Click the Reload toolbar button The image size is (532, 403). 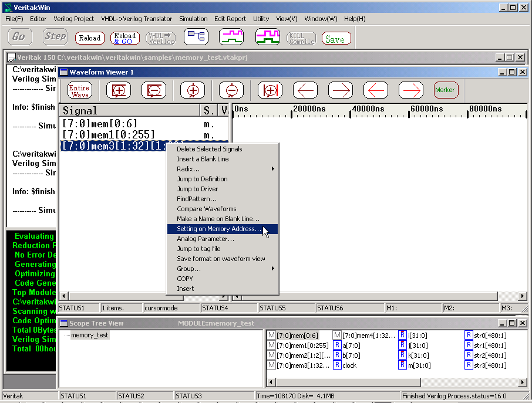coord(90,38)
